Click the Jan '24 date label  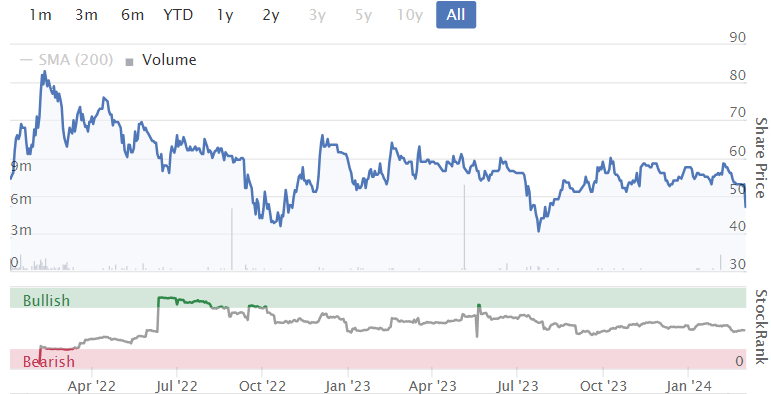(x=688, y=386)
